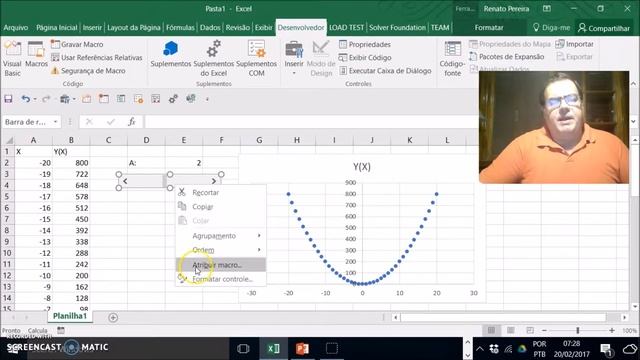This screenshot has height=360, width=640.
Task: Customize quick access toolbar dropdown
Action: click(207, 99)
